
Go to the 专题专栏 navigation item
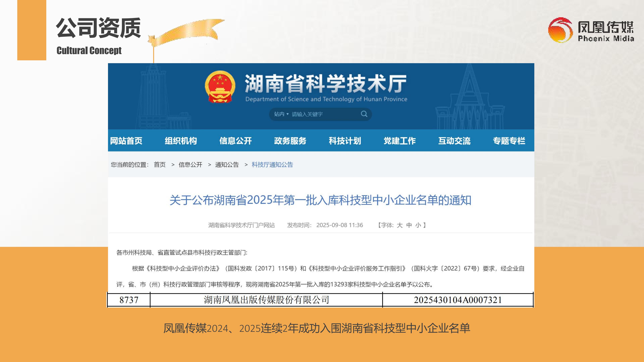click(509, 141)
